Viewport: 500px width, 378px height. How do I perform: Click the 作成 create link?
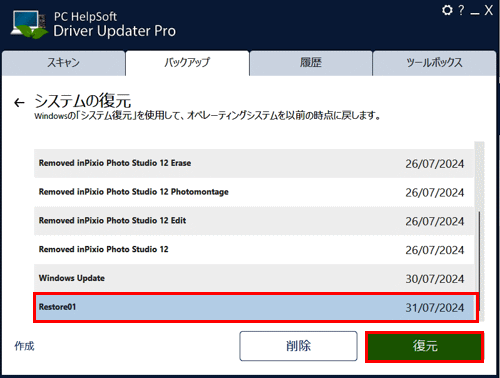[24, 346]
